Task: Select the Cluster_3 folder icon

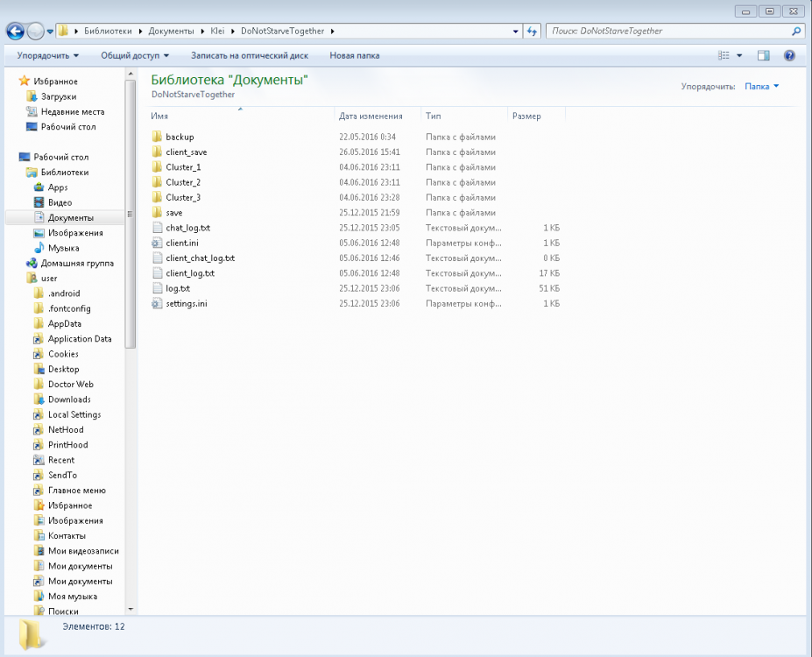Action: (157, 197)
